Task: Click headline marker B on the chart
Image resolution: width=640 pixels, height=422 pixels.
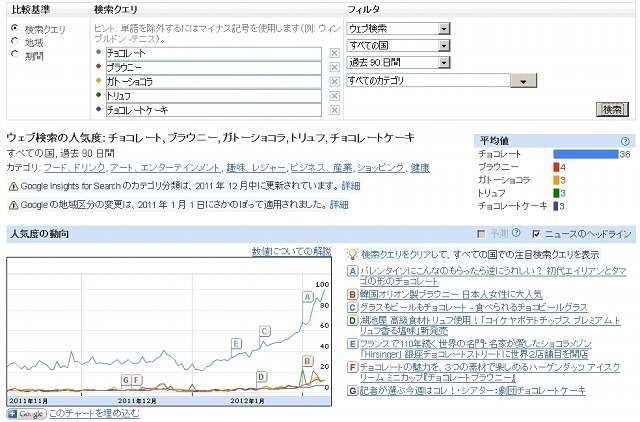Action: (x=307, y=361)
